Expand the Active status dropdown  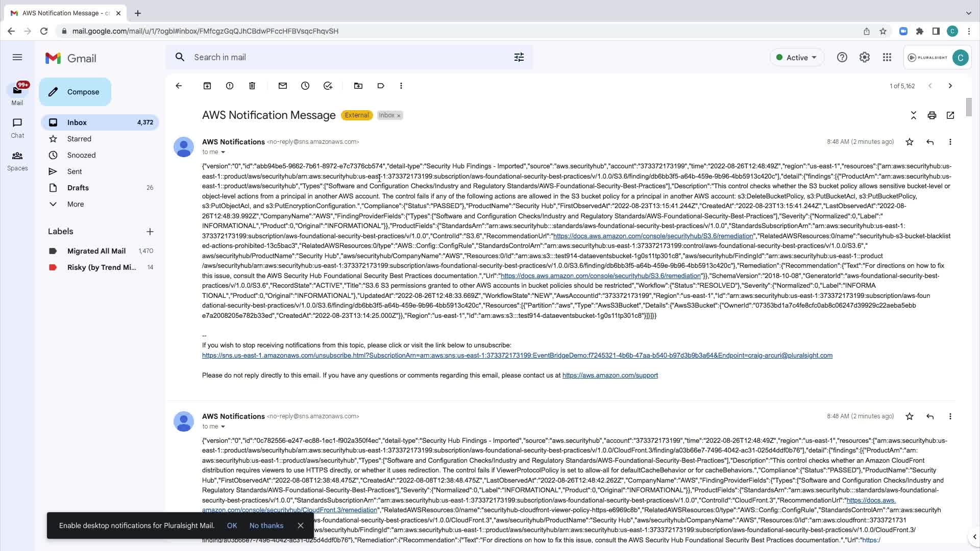tap(797, 58)
